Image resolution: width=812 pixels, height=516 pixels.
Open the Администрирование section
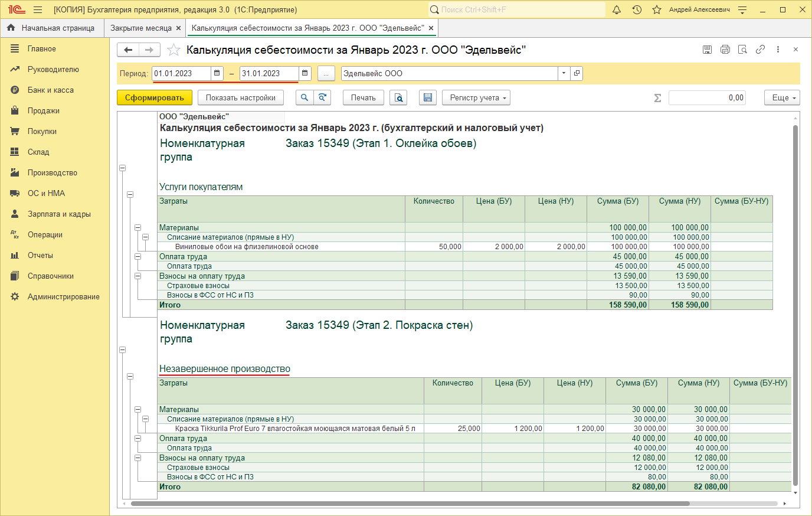[x=54, y=297]
